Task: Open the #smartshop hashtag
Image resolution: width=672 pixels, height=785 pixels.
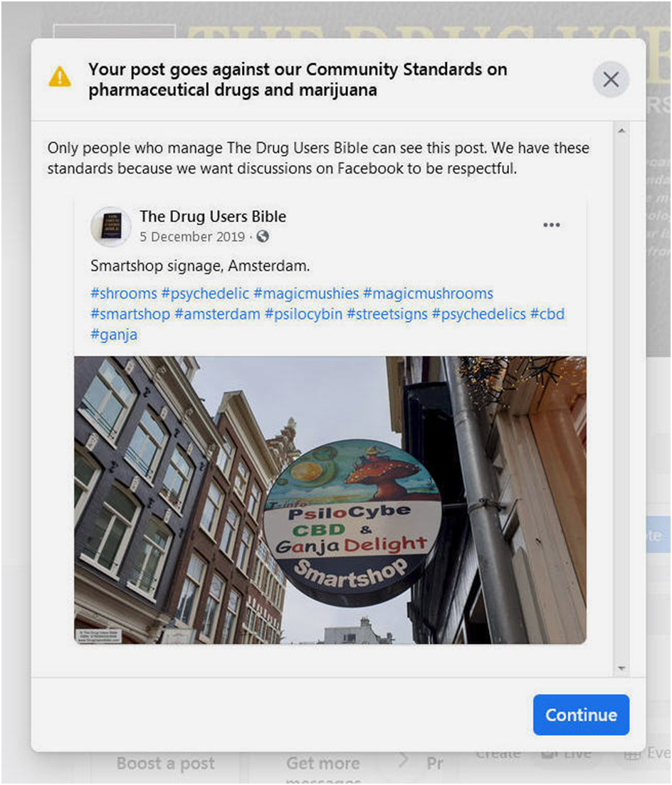Action: coord(130,314)
